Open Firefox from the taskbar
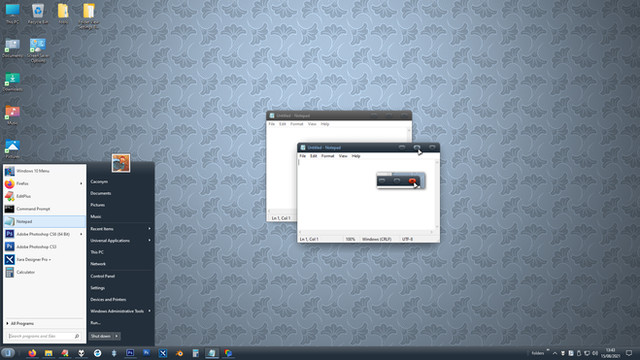640x360 pixels. [32, 353]
